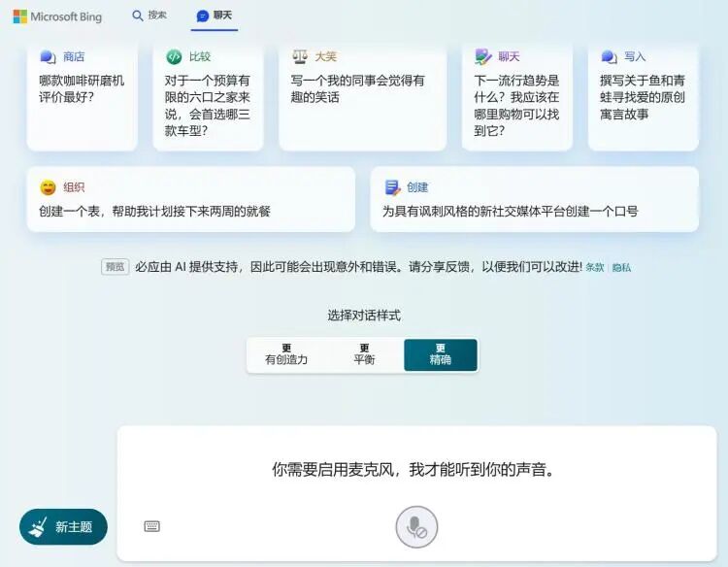Click the 选择对话样式 heading
Viewport: 728px width, 567px height.
click(x=364, y=316)
